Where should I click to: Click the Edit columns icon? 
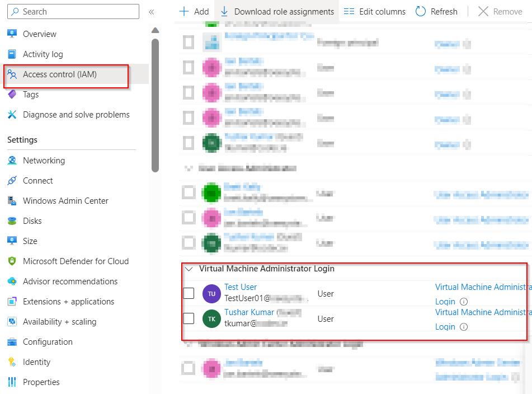tap(349, 12)
